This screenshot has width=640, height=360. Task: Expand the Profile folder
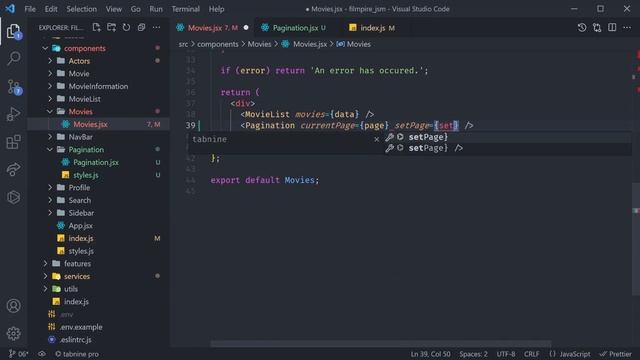pyautogui.click(x=50, y=187)
